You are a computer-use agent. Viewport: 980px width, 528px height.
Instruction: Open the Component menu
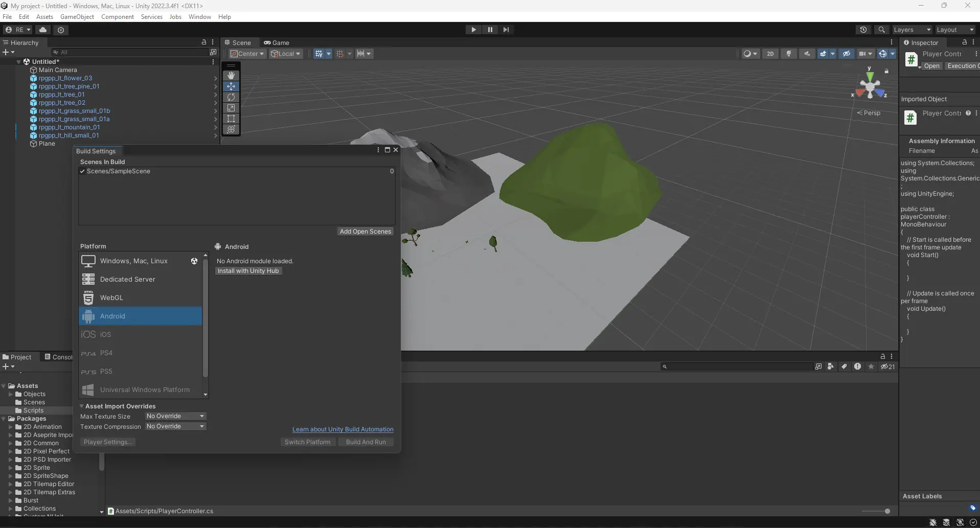click(x=118, y=16)
